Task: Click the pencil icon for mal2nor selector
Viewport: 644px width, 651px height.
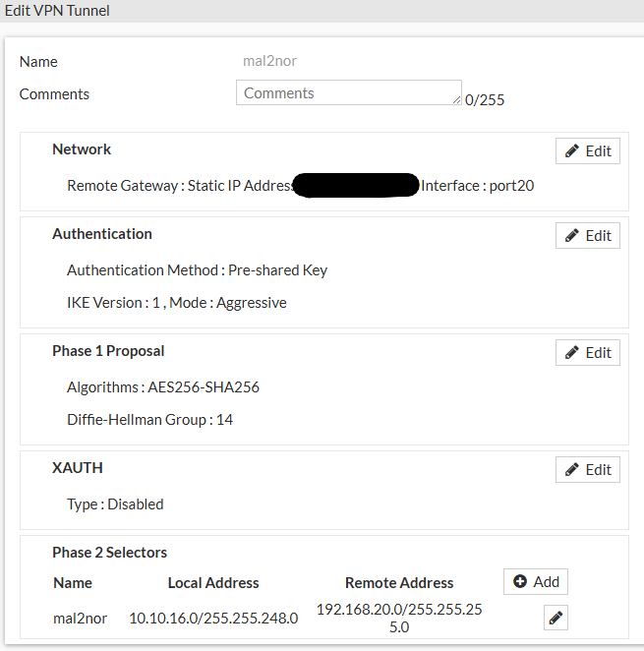Action: coord(556,618)
